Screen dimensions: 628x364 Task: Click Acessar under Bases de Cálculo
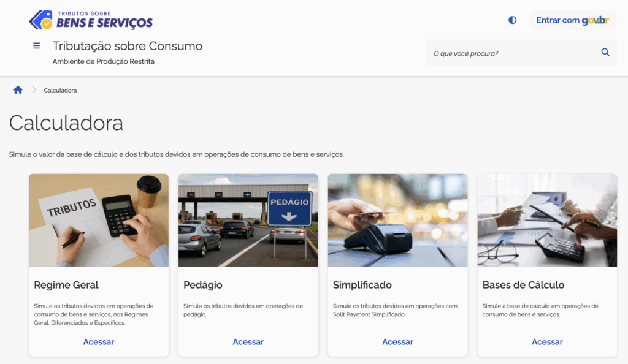(547, 342)
